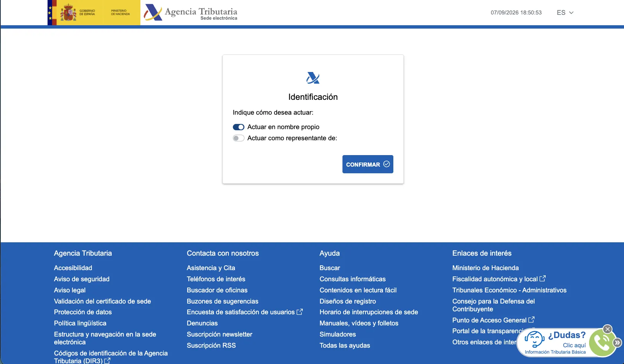Open the Accesibilidad footer link
This screenshot has width=624, height=364.
click(73, 268)
